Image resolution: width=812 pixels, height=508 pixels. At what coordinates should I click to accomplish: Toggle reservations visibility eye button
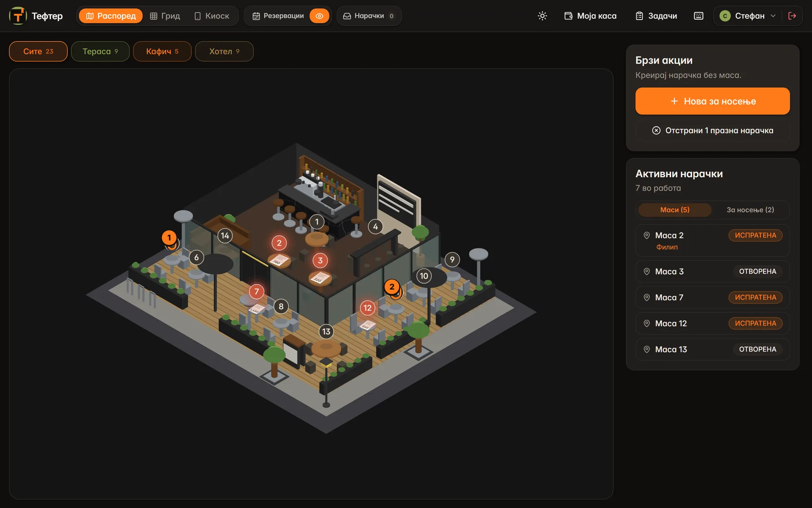[320, 16]
